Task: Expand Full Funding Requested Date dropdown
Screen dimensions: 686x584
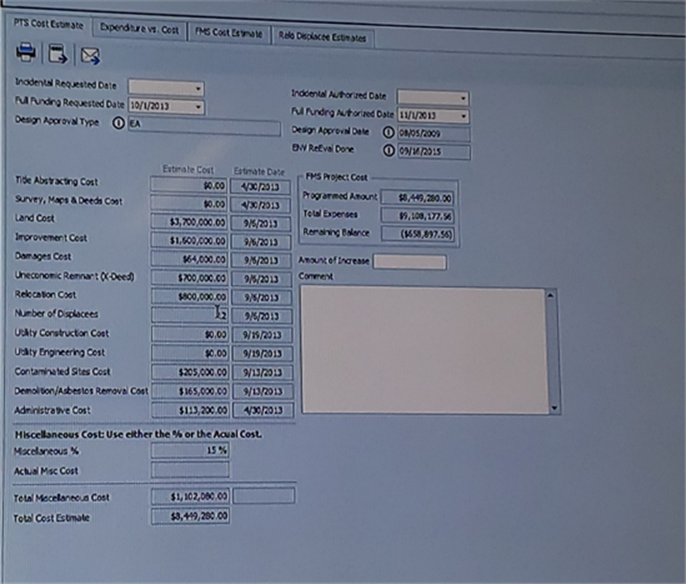Action: point(198,107)
